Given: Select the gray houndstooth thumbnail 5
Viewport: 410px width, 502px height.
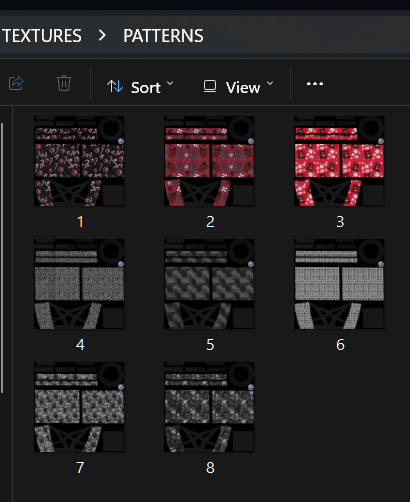Looking at the screenshot, I should click(x=209, y=284).
